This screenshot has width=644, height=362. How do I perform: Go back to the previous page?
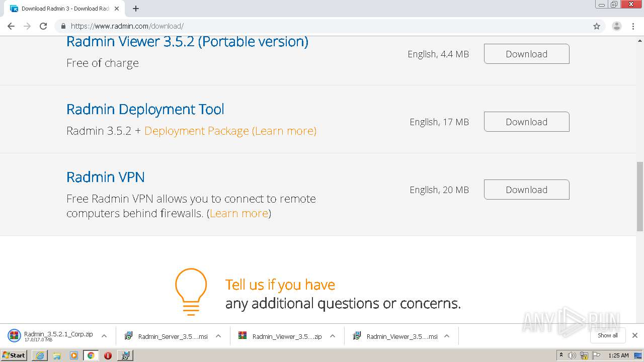(11, 26)
